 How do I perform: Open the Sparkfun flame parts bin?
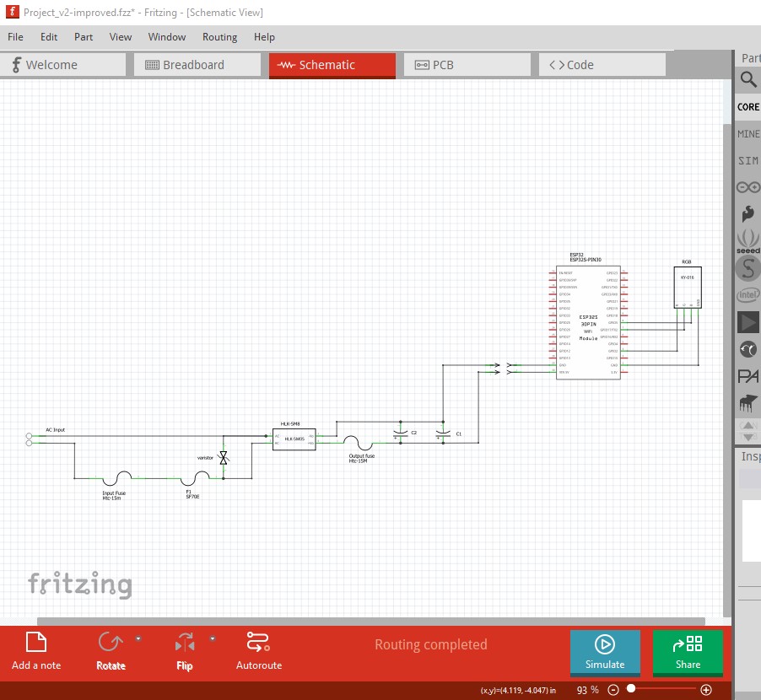(x=748, y=213)
